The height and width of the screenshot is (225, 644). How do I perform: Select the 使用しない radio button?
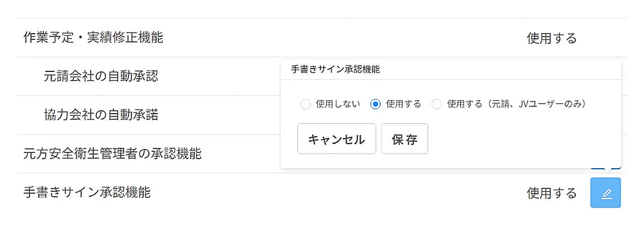305,104
